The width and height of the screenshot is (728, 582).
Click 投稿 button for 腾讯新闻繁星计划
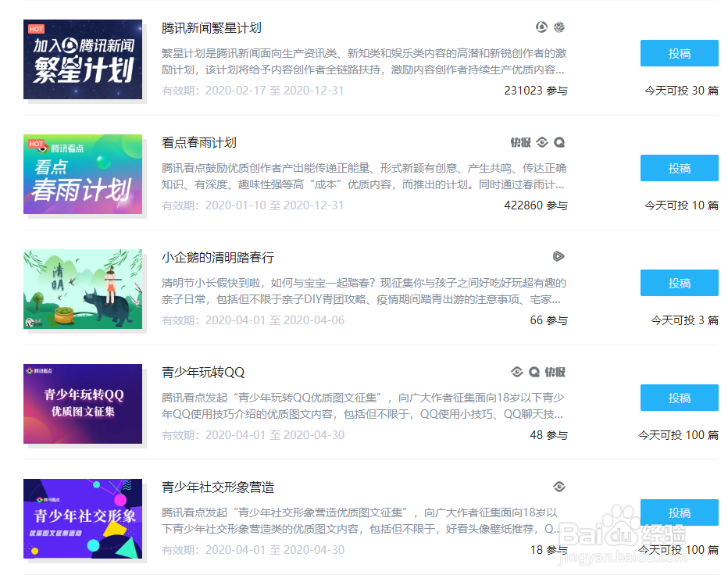tap(680, 53)
